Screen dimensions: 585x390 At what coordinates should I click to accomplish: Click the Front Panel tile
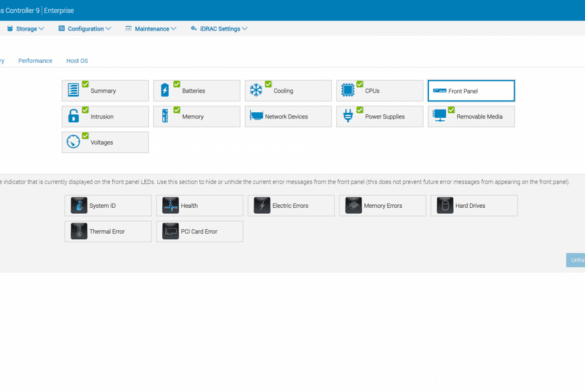(471, 91)
